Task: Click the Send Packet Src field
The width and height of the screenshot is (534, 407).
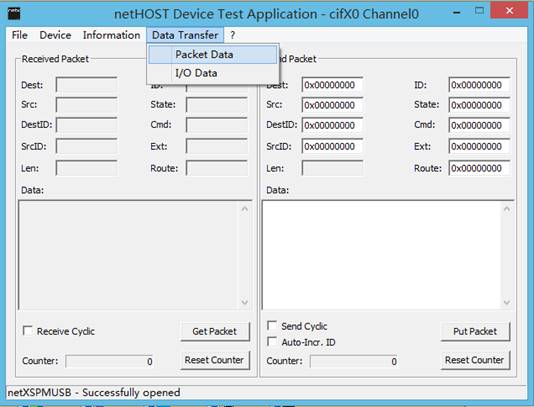Action: pyautogui.click(x=332, y=105)
